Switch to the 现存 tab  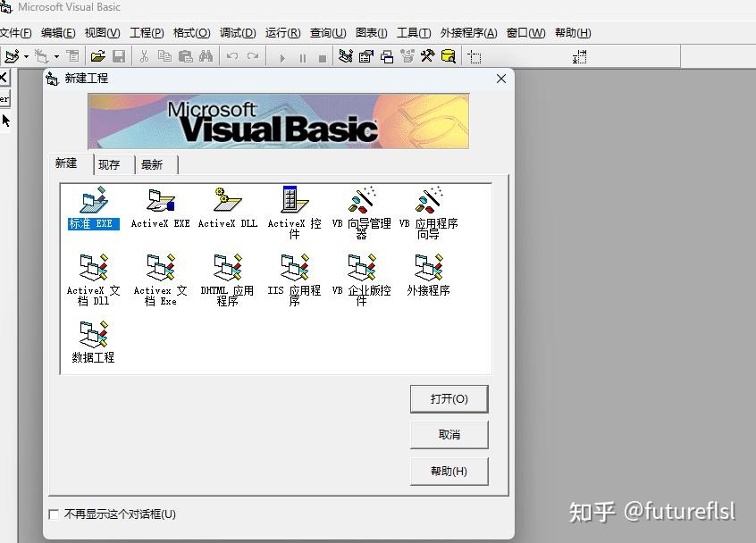click(109, 165)
